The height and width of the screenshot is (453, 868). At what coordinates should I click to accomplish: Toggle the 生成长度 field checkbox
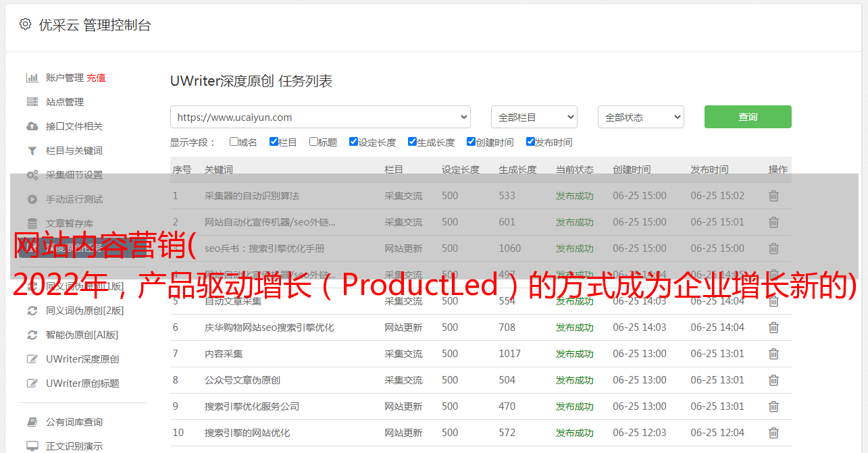click(412, 142)
